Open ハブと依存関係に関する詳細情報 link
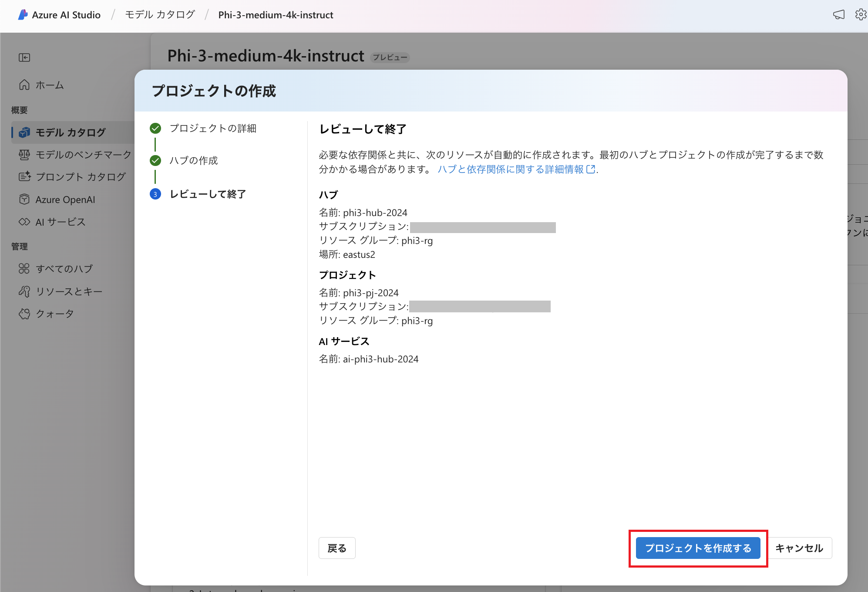Screen dimensions: 868x592 (516, 169)
